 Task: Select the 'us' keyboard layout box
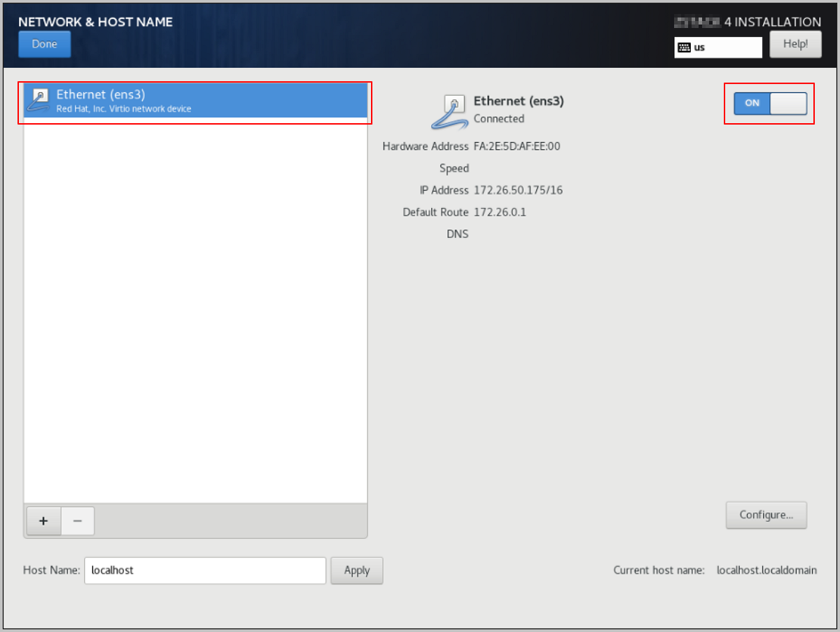coord(718,48)
